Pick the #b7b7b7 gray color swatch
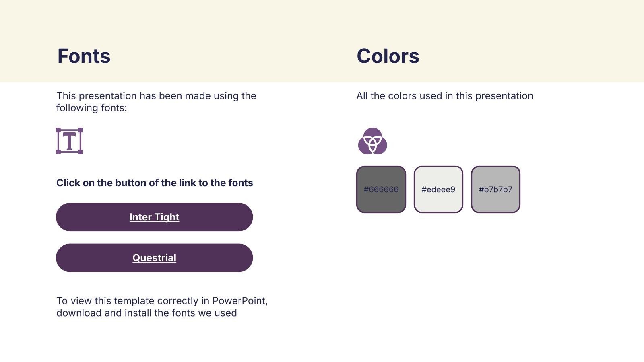The height and width of the screenshot is (362, 644). click(x=495, y=189)
